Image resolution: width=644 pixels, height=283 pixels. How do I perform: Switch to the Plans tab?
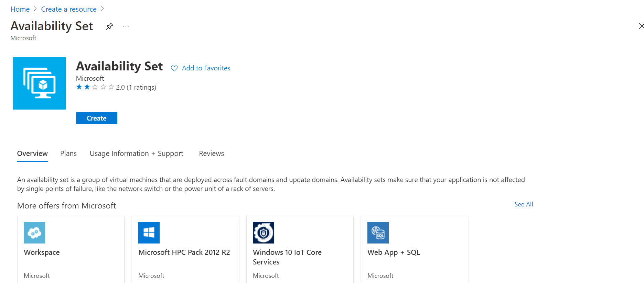(68, 154)
